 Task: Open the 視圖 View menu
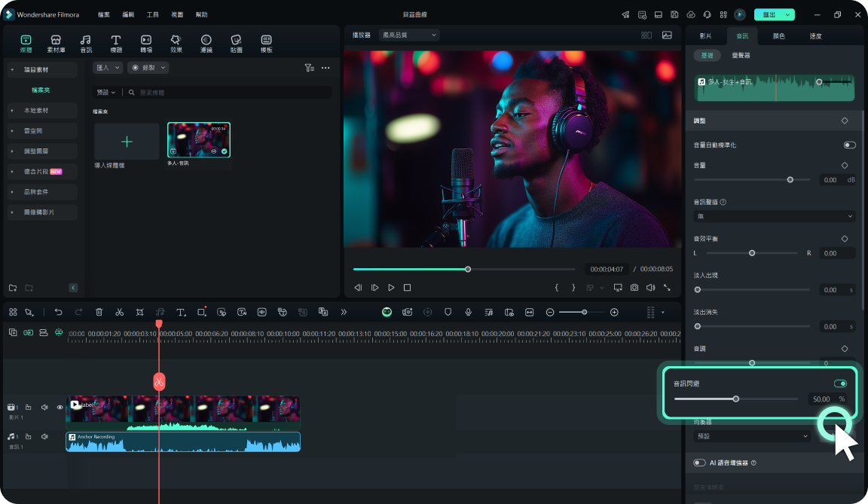(176, 15)
